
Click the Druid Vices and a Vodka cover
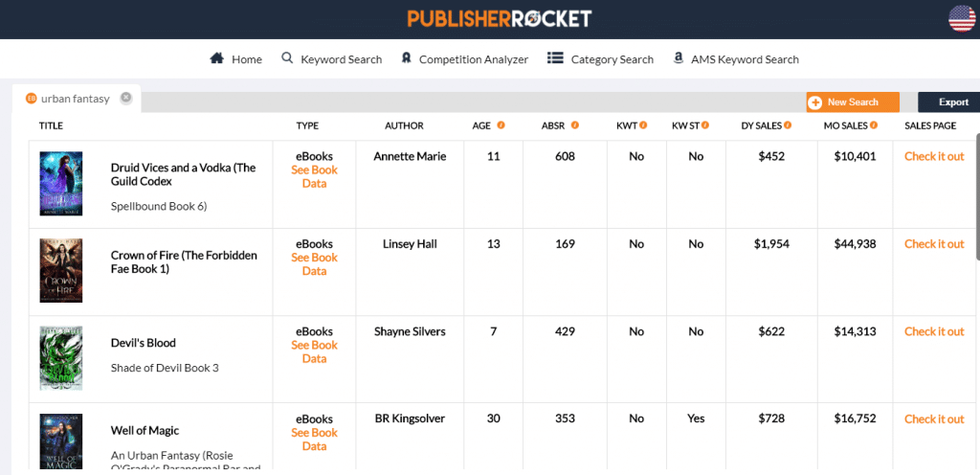pos(61,183)
